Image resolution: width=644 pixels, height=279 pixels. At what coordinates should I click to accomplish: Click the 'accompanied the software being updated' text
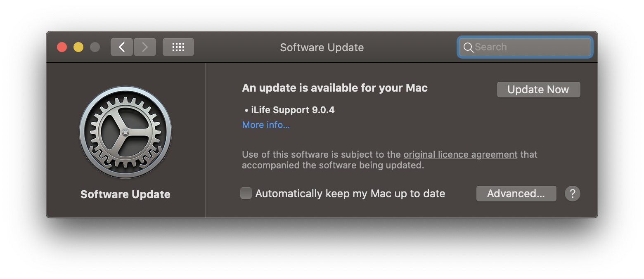point(333,166)
